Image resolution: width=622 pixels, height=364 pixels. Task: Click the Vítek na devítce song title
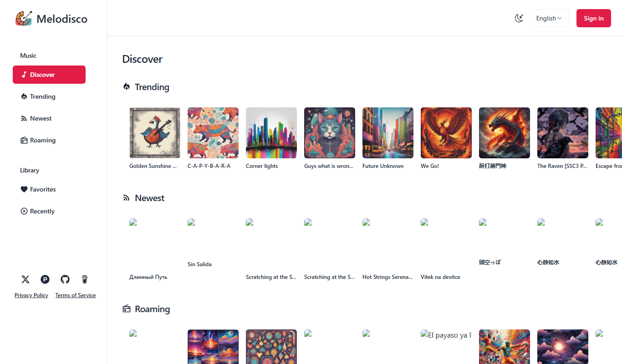[x=440, y=277]
